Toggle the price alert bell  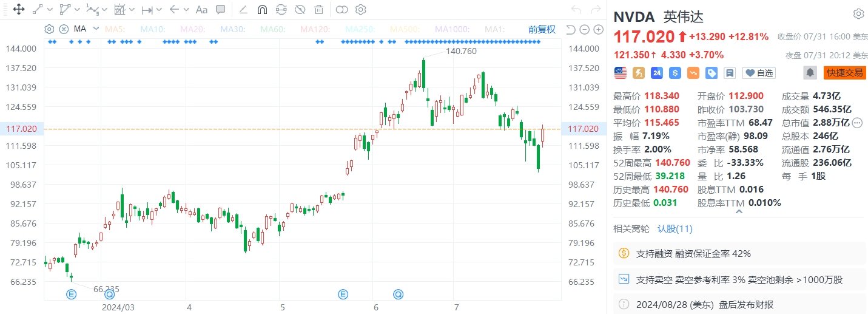(810, 73)
